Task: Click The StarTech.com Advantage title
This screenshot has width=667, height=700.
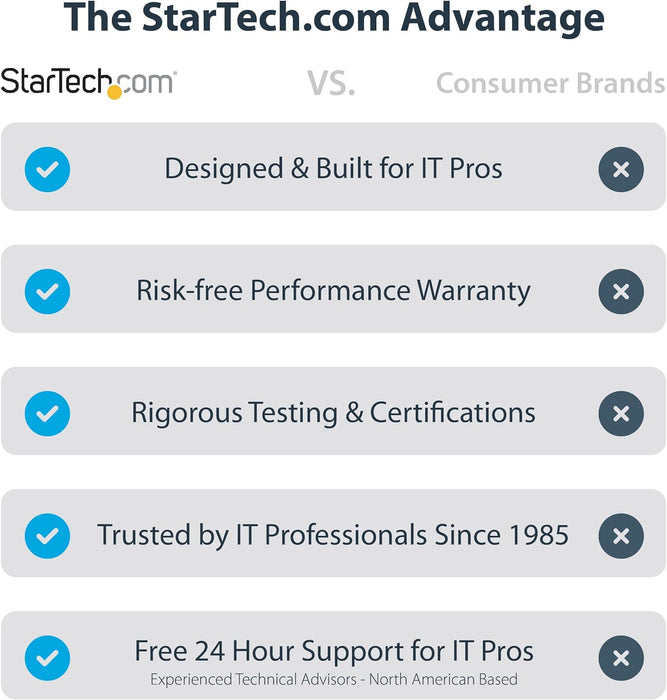Action: 333,20
